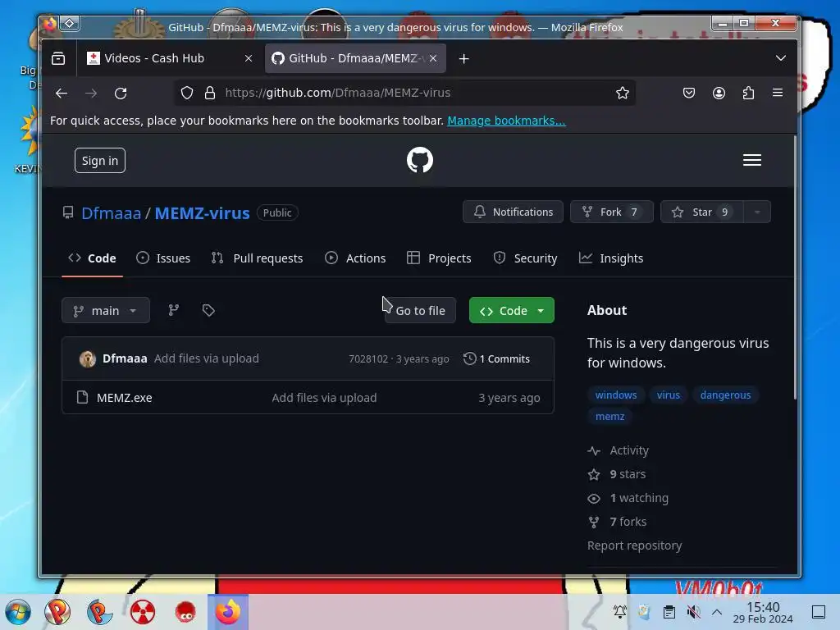Open MEMZ.exe file
Viewport: 840px width, 630px height.
(x=125, y=398)
